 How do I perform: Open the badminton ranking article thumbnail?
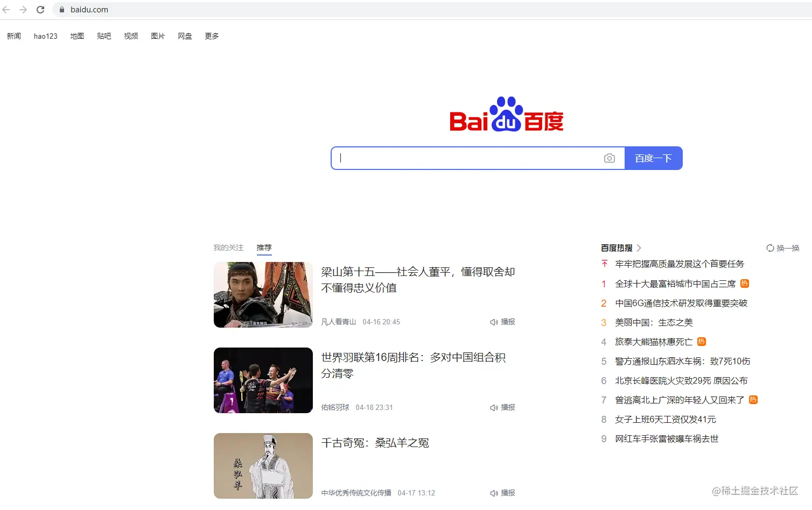tap(263, 380)
